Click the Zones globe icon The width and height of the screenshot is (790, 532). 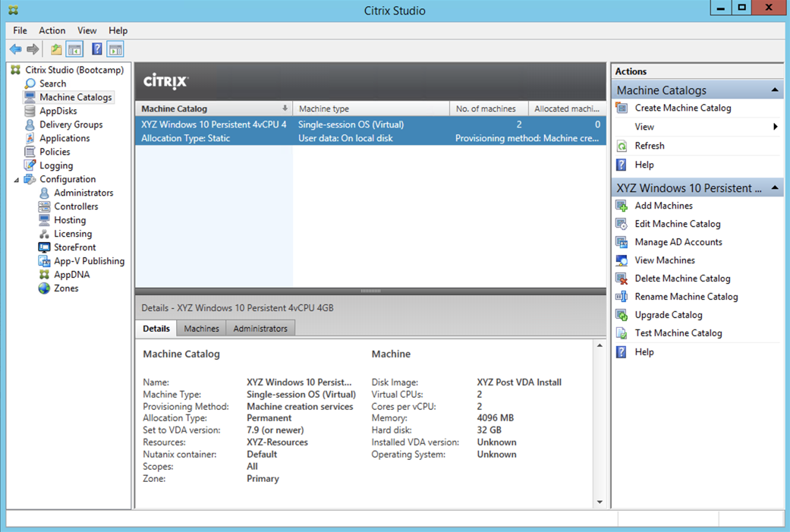(44, 288)
